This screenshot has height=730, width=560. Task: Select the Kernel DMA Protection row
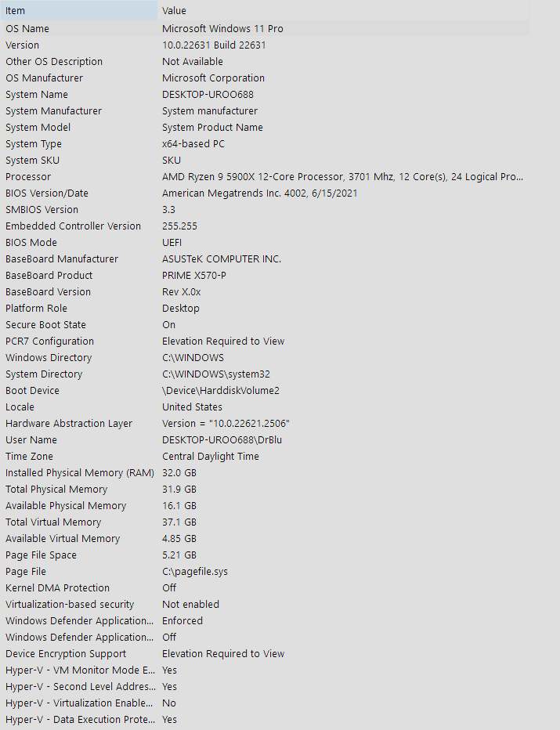click(265, 588)
